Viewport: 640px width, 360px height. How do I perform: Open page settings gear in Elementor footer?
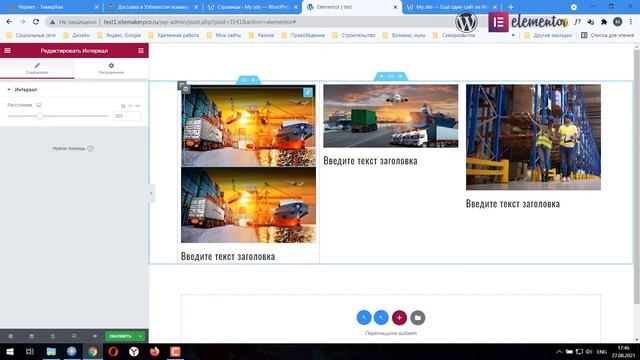(11, 336)
